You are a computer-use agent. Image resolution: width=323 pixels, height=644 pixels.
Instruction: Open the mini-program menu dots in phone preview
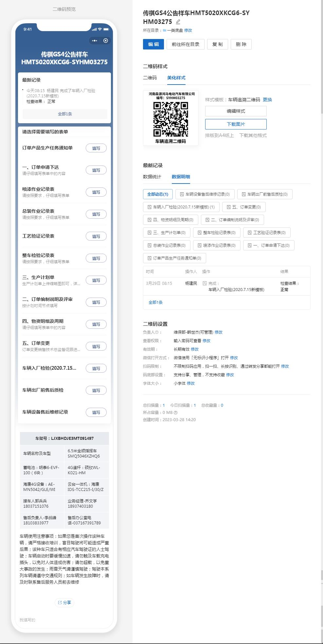(95, 41)
